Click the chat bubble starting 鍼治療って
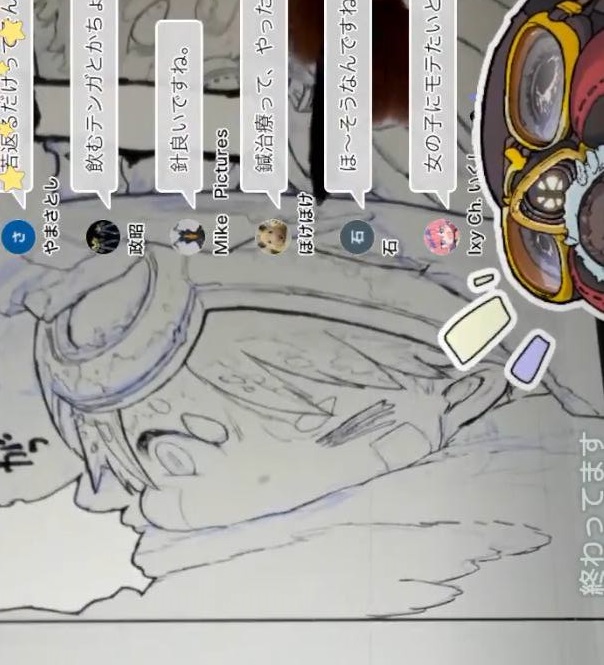This screenshot has width=604, height=665. (264, 104)
